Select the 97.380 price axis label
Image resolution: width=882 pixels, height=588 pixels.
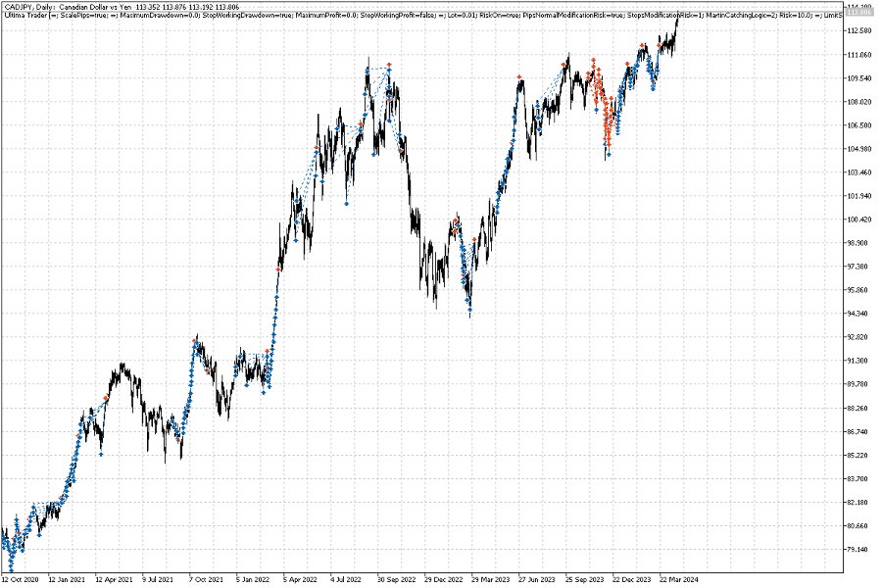(x=857, y=267)
